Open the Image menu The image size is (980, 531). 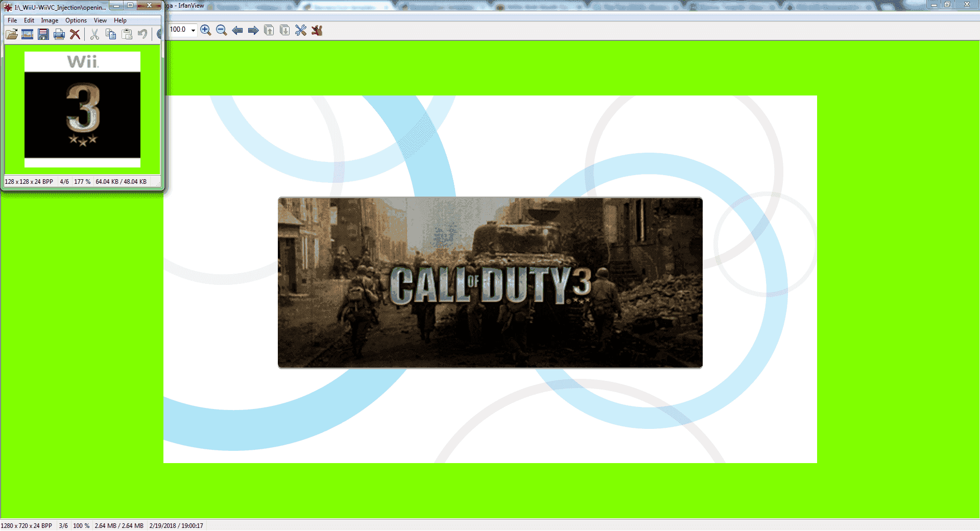pyautogui.click(x=50, y=20)
